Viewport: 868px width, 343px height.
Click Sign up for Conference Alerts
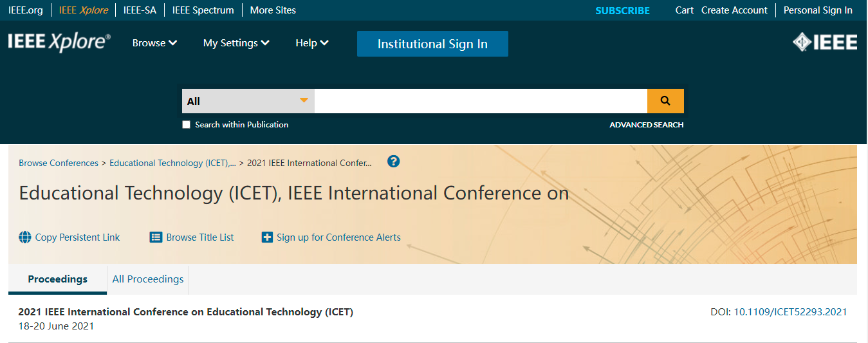click(x=338, y=237)
